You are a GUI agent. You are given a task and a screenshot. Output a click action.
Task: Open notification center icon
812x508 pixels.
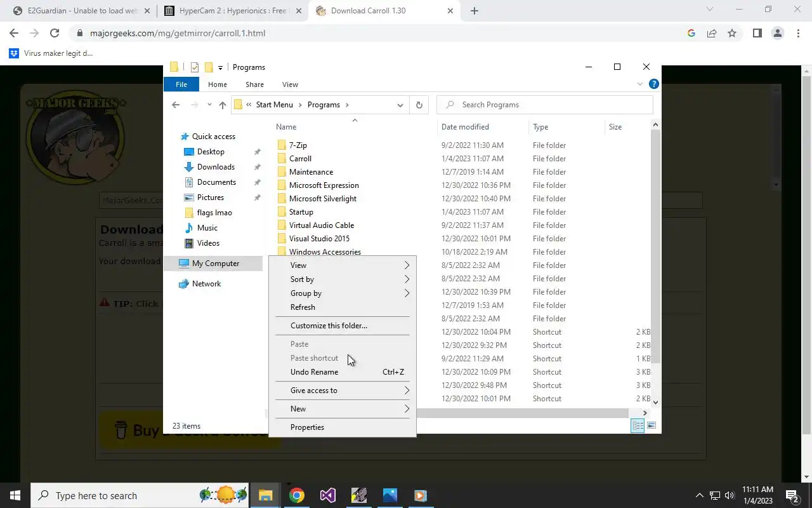[792, 495]
